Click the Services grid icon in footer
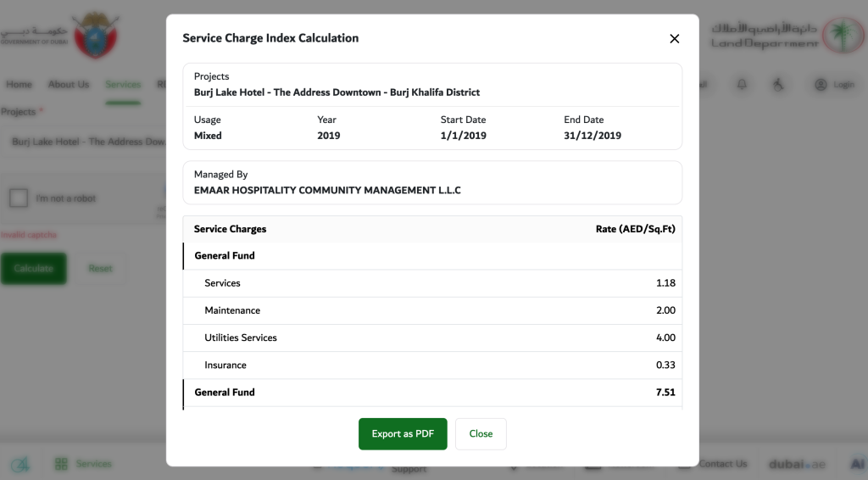 (61, 463)
